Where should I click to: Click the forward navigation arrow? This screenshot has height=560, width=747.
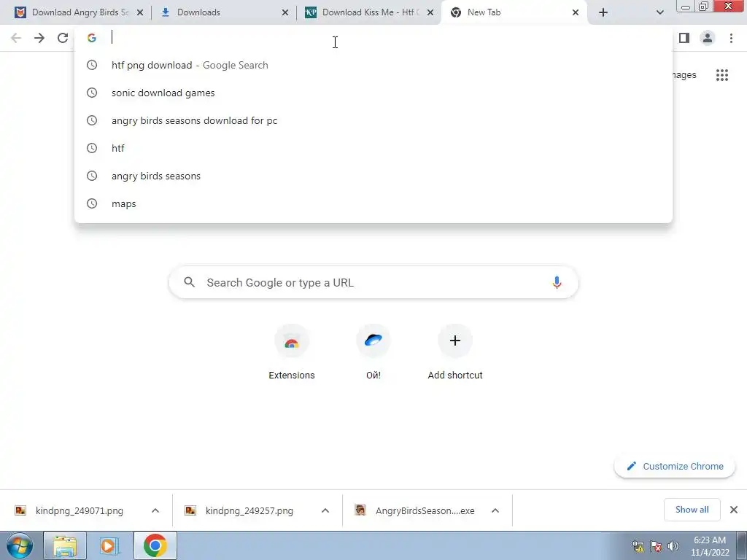[x=39, y=38]
